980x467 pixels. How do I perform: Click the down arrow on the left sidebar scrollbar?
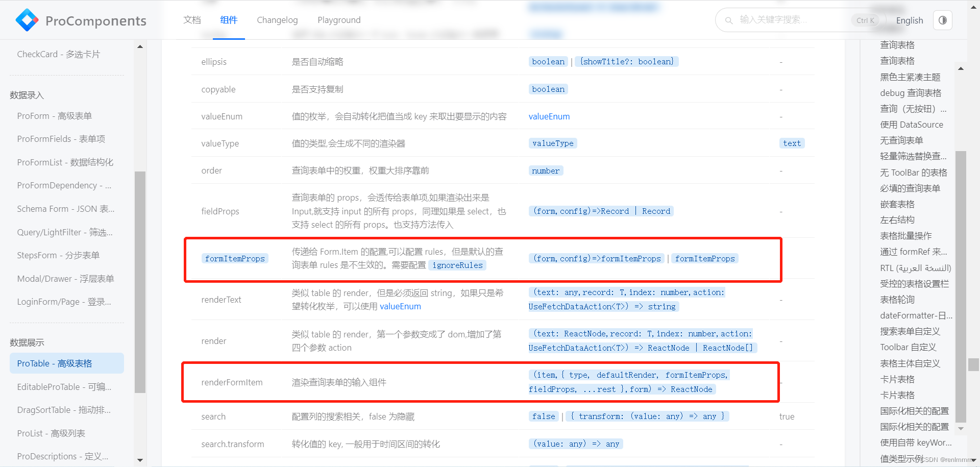point(140,459)
